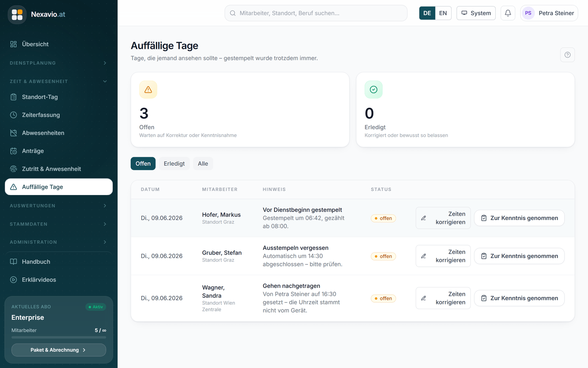Click the Standort-Tag clipboard icon
This screenshot has height=368, width=588.
pos(14,97)
